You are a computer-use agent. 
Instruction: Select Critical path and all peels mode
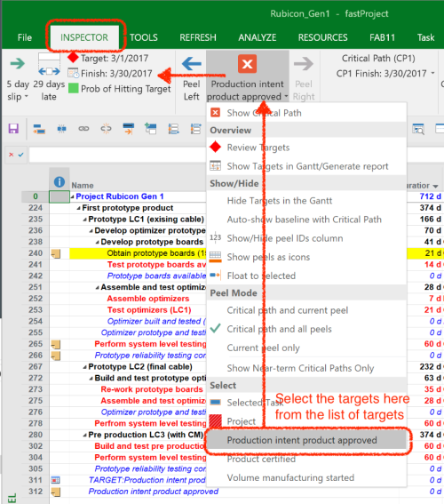279,329
